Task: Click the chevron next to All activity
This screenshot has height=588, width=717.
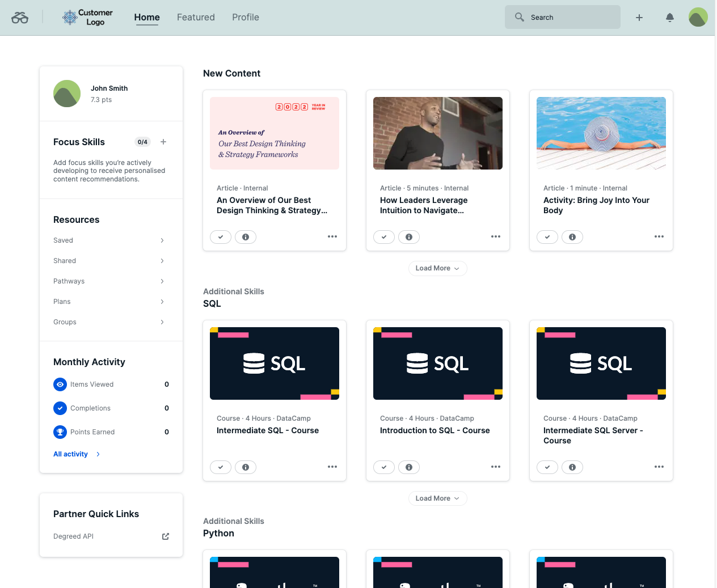Action: pyautogui.click(x=98, y=454)
